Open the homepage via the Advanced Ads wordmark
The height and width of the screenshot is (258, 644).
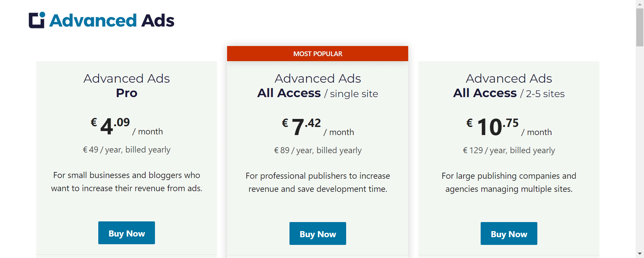[111, 20]
